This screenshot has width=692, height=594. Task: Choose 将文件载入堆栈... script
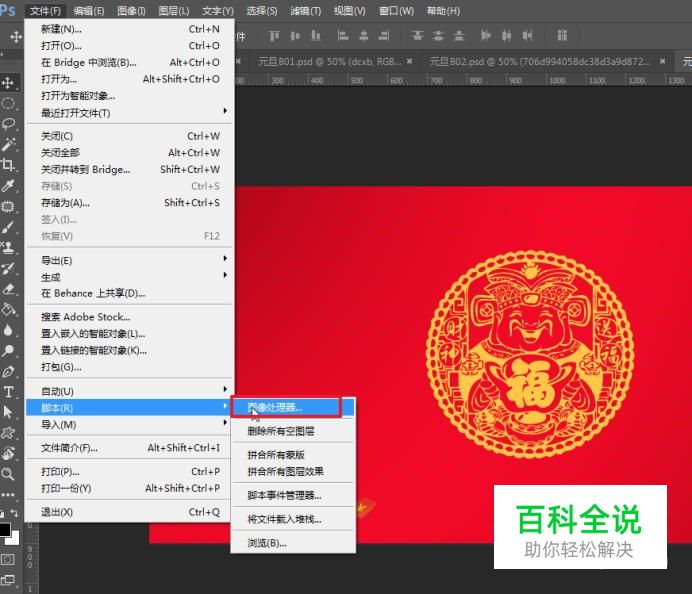[x=293, y=519]
